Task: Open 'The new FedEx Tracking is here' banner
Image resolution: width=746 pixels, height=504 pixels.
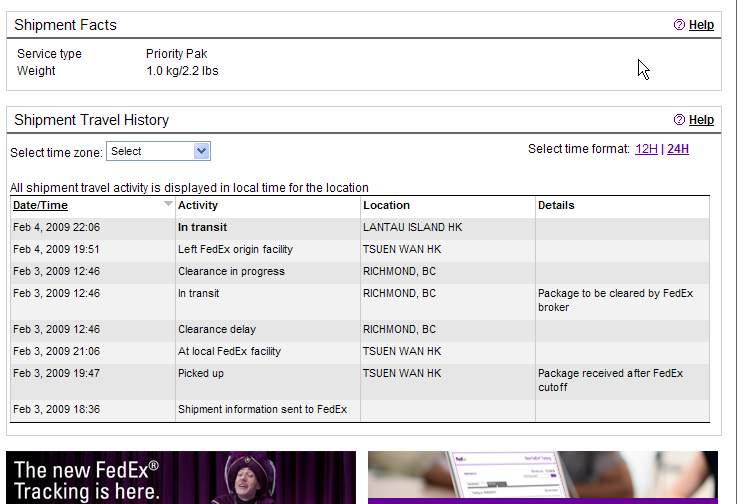Action: point(181,477)
